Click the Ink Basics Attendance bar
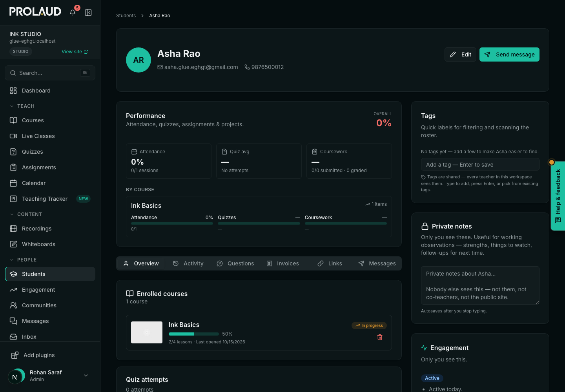 172,223
